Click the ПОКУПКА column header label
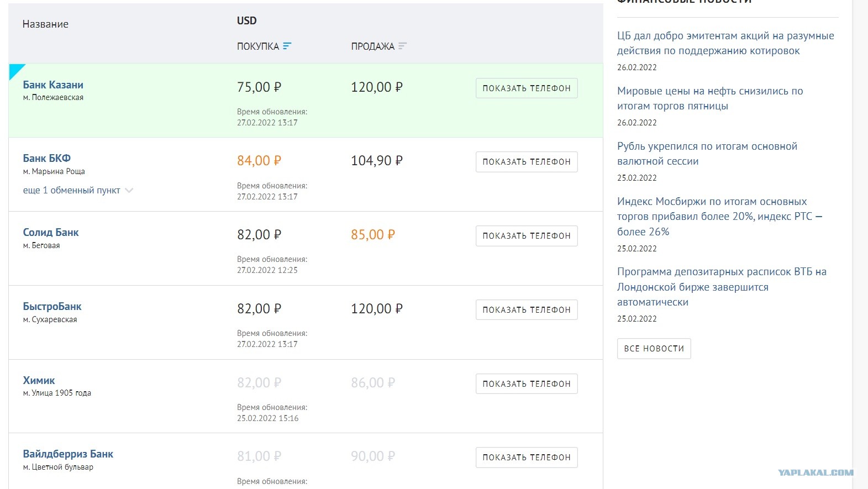The image size is (868, 489). tap(258, 46)
